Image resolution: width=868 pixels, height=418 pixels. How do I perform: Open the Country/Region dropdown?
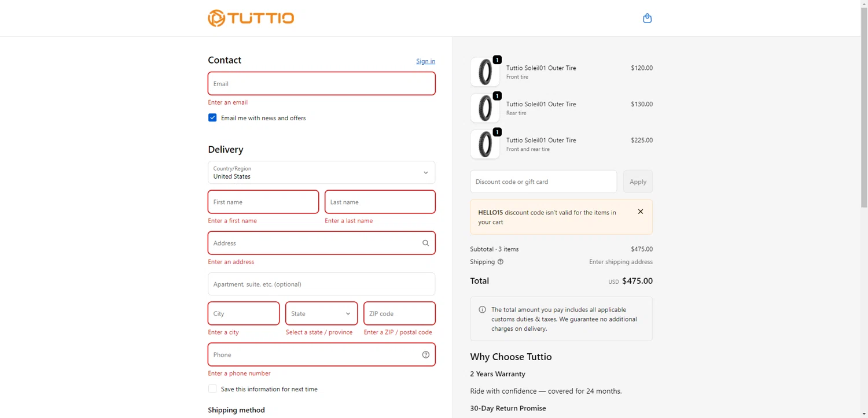[321, 172]
